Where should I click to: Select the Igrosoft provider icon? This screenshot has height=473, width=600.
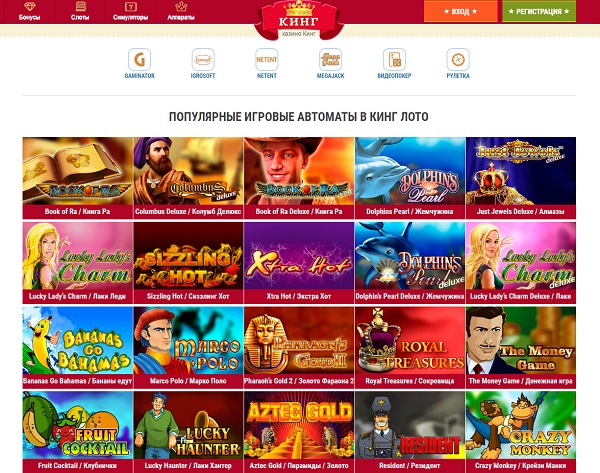(x=203, y=59)
